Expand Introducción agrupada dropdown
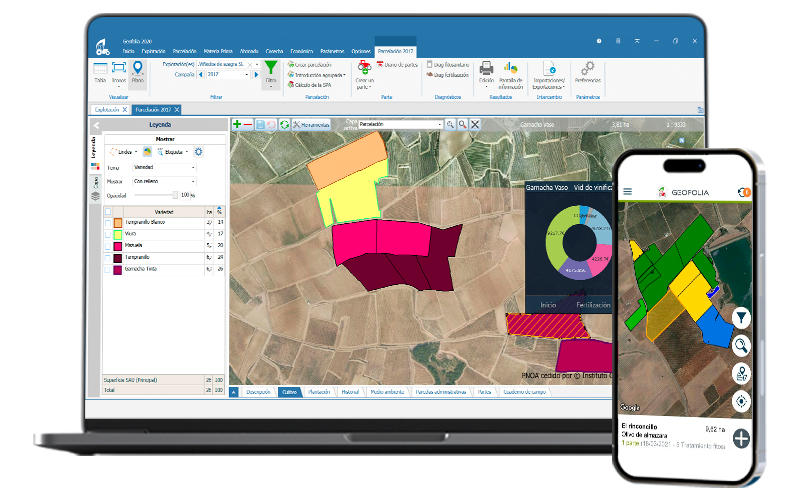Viewport: 800px width, 500px height. tap(316, 75)
